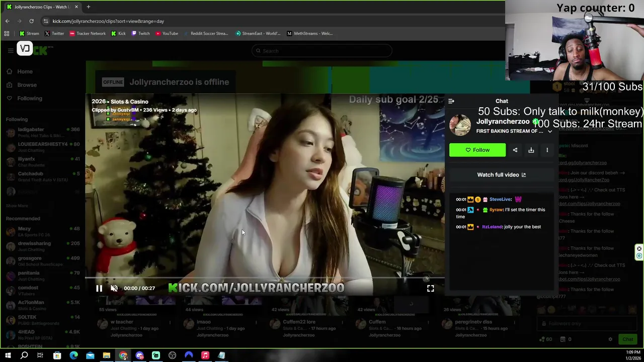Click Watch full video

[502, 175]
